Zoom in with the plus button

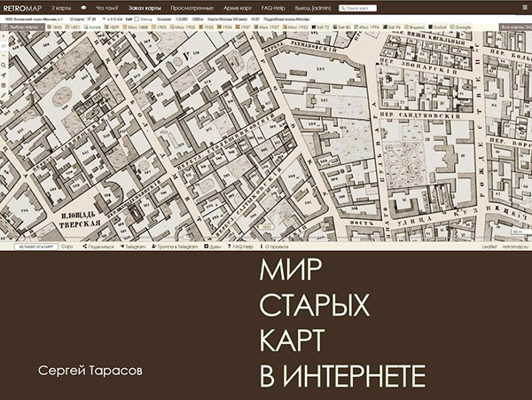[x=4, y=36]
